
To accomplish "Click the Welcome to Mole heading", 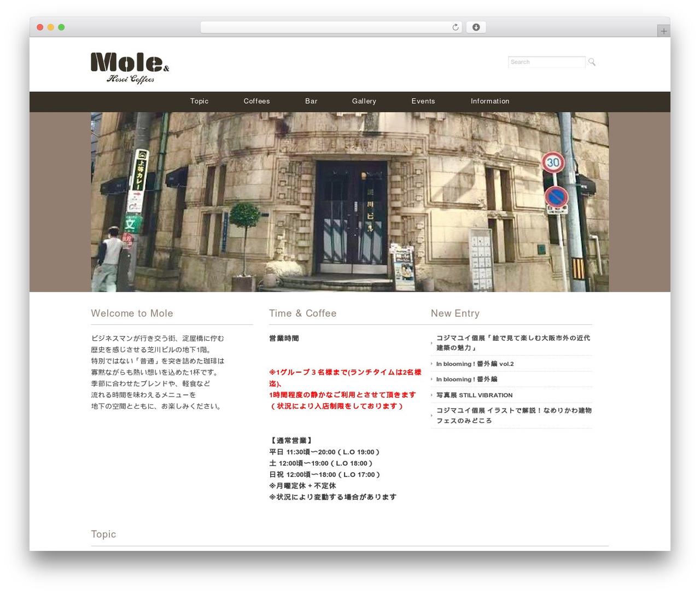I will pos(132,313).
